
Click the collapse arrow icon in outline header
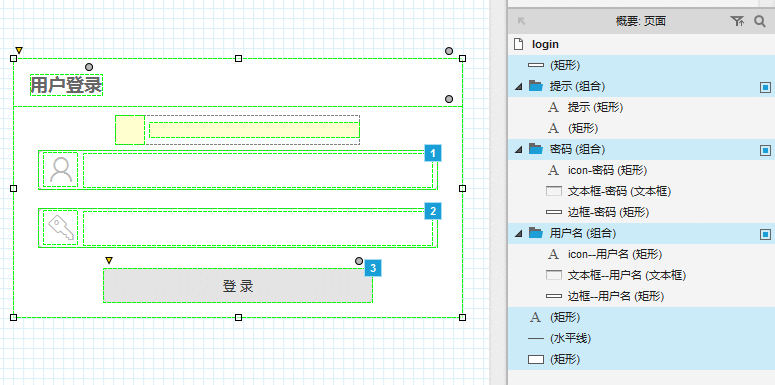coord(521,21)
